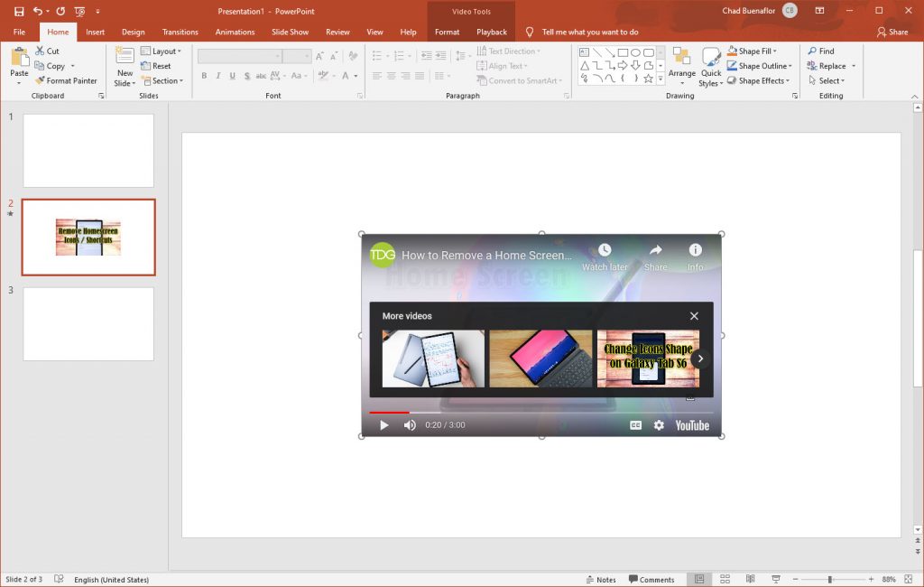Switch to Normal view icon

coord(699,580)
